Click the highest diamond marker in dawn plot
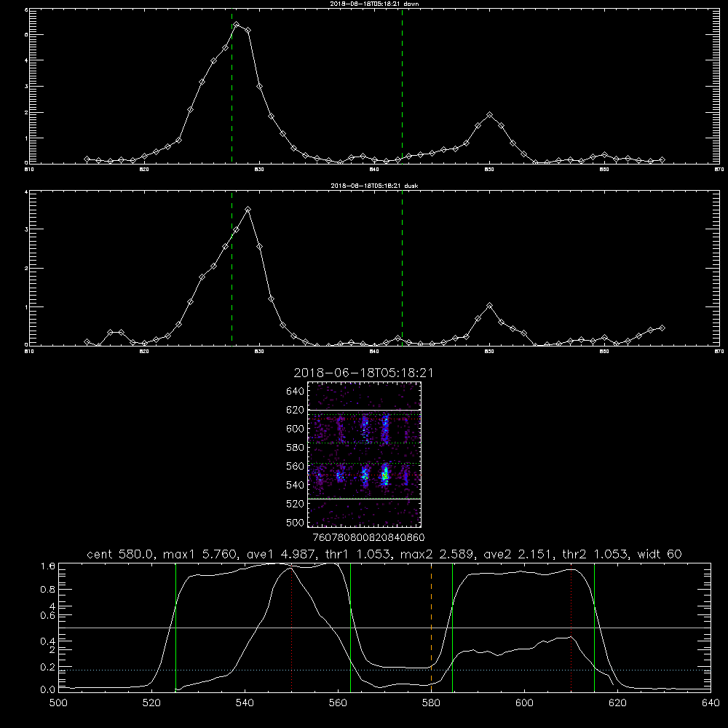 (237, 25)
